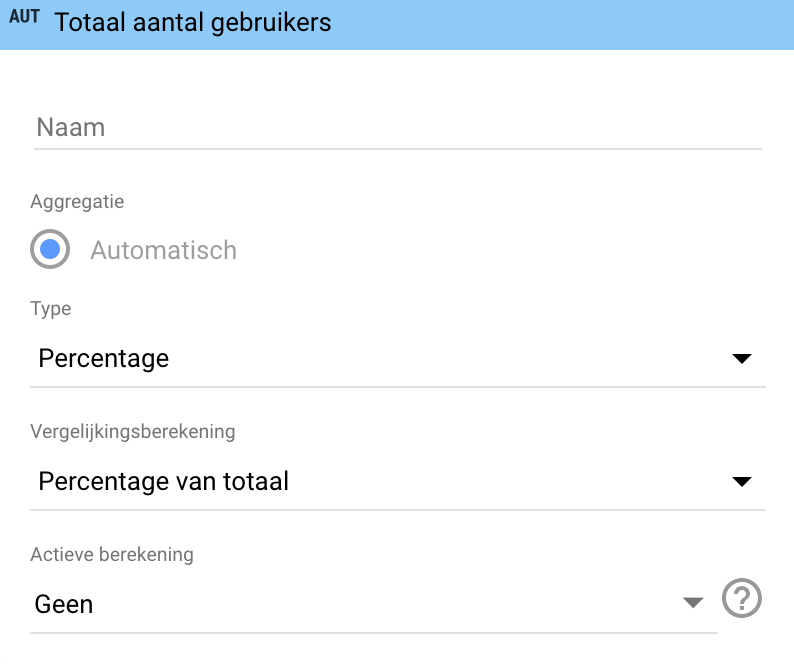Focus the Naam input field
The width and height of the screenshot is (794, 664).
coord(397,128)
